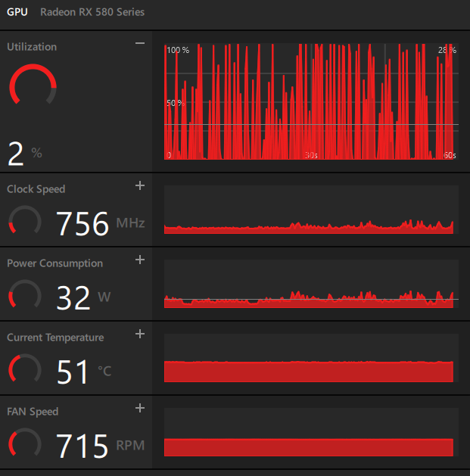Collapse the Utilization graph with minus icon
Screen dimensions: 470x476
point(140,43)
